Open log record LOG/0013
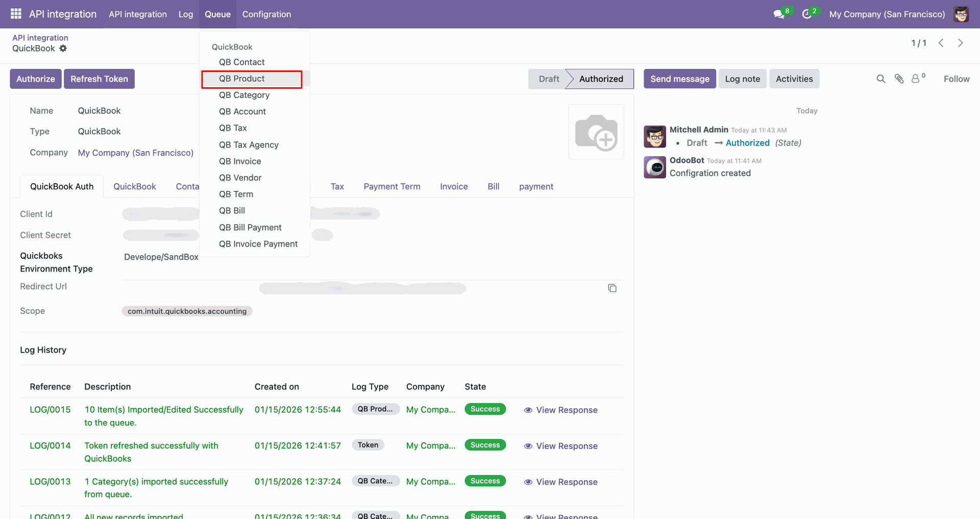Viewport: 980px width, 519px height. pyautogui.click(x=50, y=482)
